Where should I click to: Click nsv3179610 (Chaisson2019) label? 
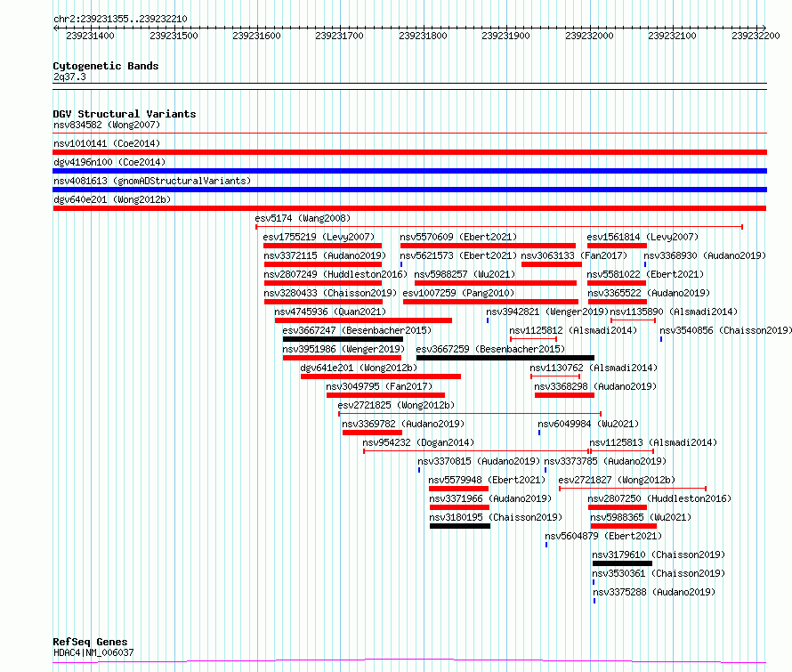(x=659, y=555)
